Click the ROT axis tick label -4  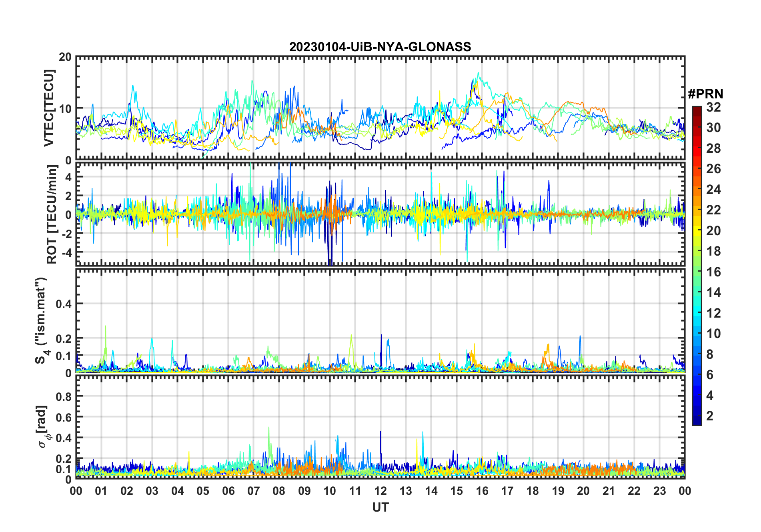coord(66,252)
